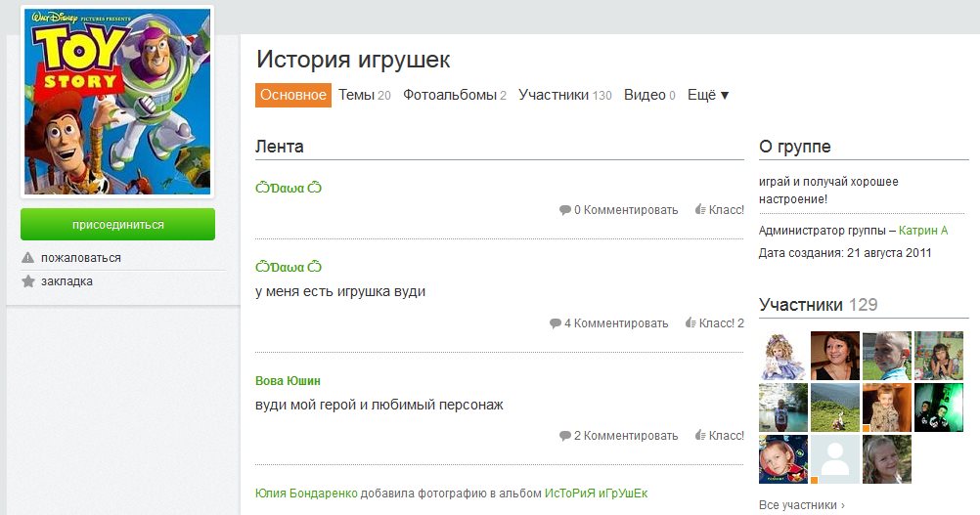Open the blank default avatar member thumbnail
Viewport: 980px width, 515px height.
(x=835, y=459)
